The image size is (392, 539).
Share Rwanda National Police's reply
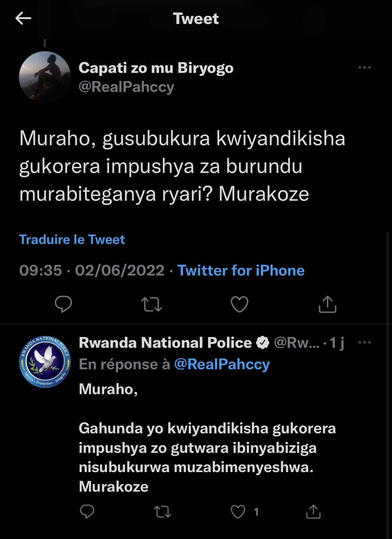[x=313, y=512]
